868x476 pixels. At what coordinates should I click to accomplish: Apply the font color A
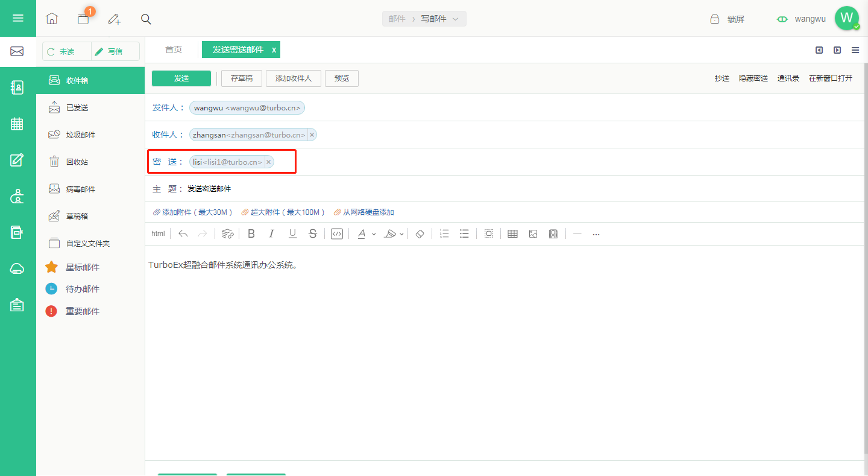pos(362,233)
